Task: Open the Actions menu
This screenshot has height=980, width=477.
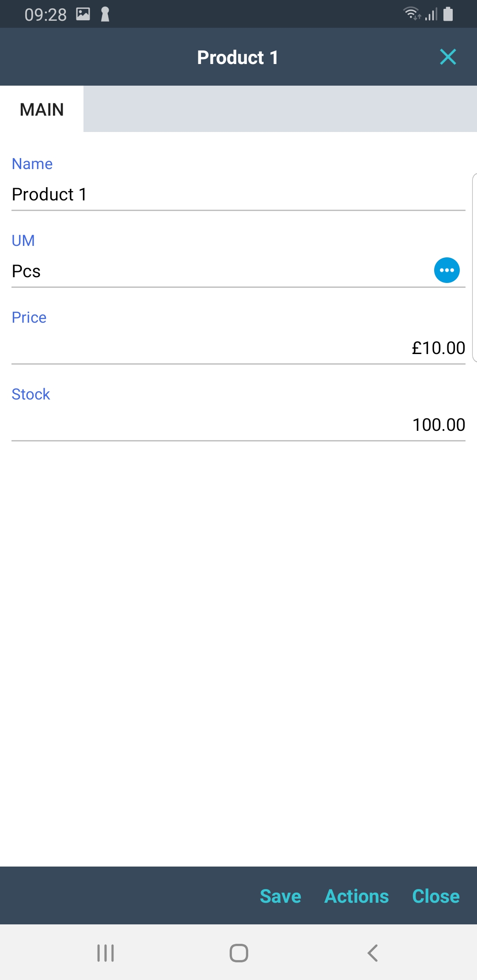Action: click(x=356, y=896)
